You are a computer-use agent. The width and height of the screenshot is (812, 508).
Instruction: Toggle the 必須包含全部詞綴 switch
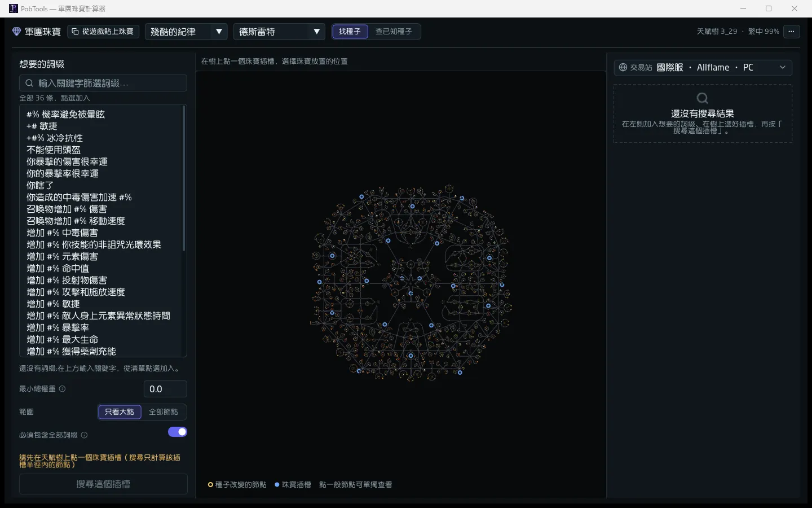pyautogui.click(x=178, y=432)
